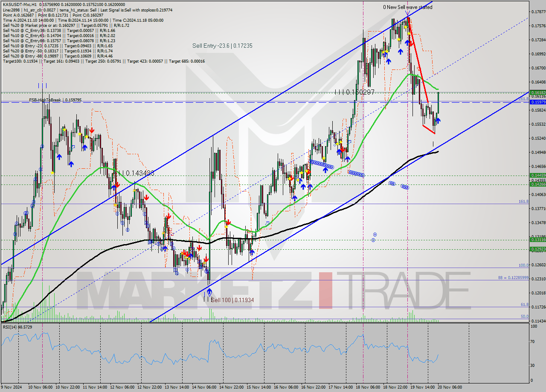Click the 100.0 Fibonacci level label
Viewport: 546px width, 392px height.
pyautogui.click(x=524, y=265)
